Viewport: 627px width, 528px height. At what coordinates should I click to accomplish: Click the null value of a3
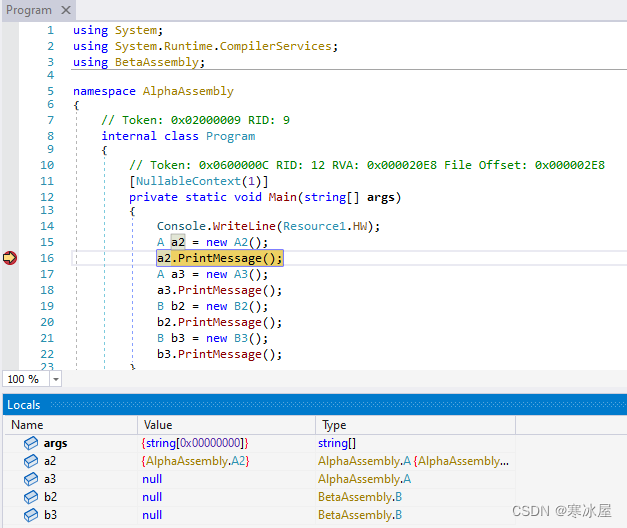coord(152,479)
